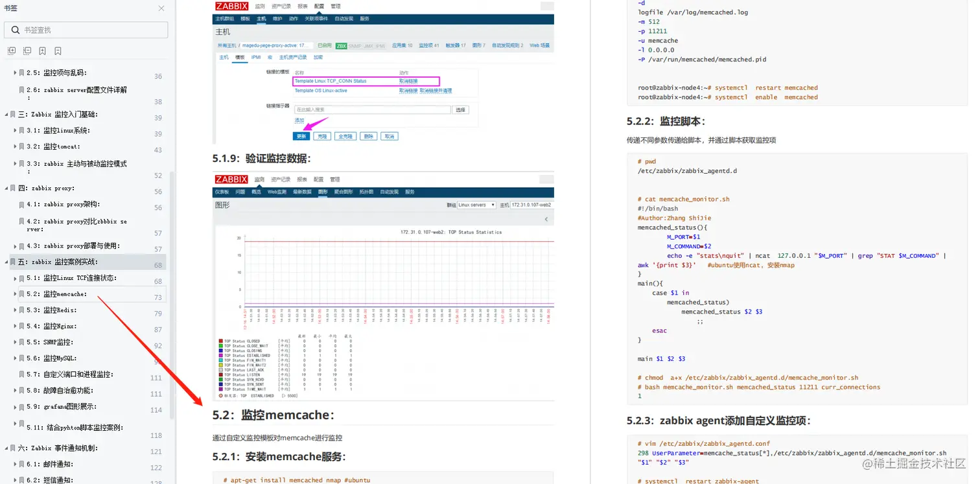Click the expand all bookmarks icon
This screenshot has width=980, height=484.
point(12,51)
